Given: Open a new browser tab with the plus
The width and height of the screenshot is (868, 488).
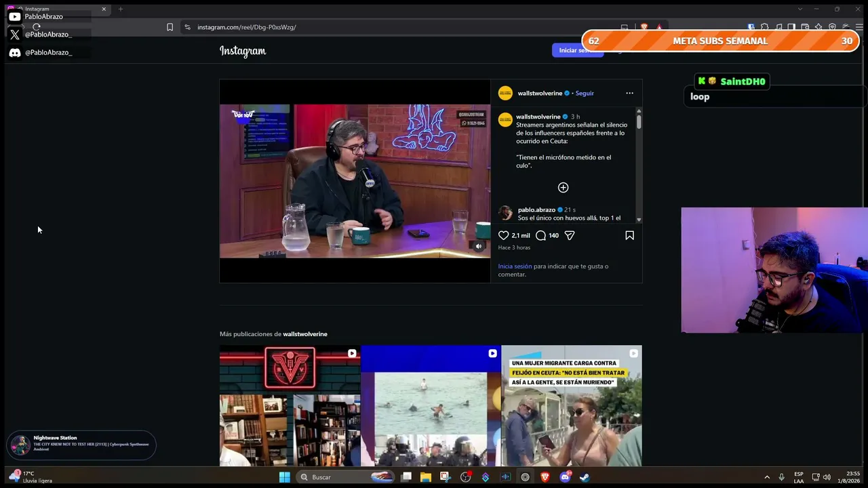Looking at the screenshot, I should coord(121,9).
